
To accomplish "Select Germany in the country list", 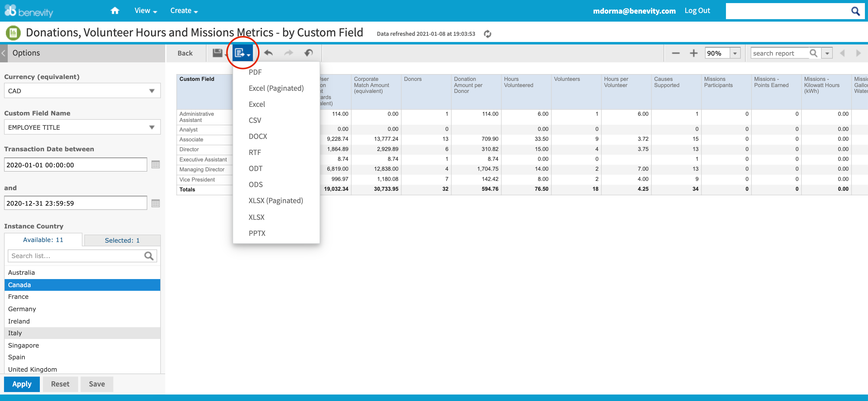I will [82, 309].
